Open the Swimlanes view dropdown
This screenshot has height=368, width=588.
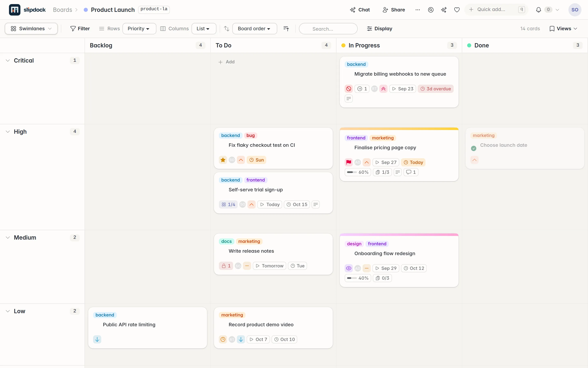coord(31,29)
